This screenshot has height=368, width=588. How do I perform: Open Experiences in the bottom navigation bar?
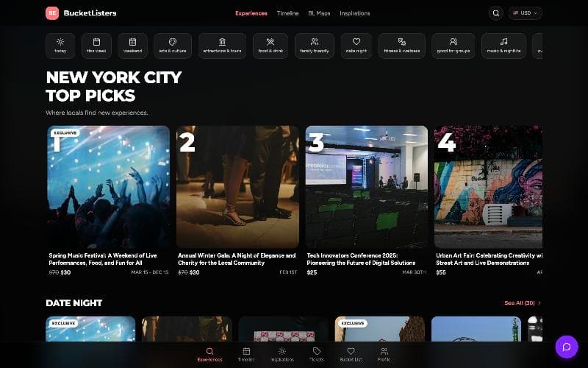[x=209, y=355]
